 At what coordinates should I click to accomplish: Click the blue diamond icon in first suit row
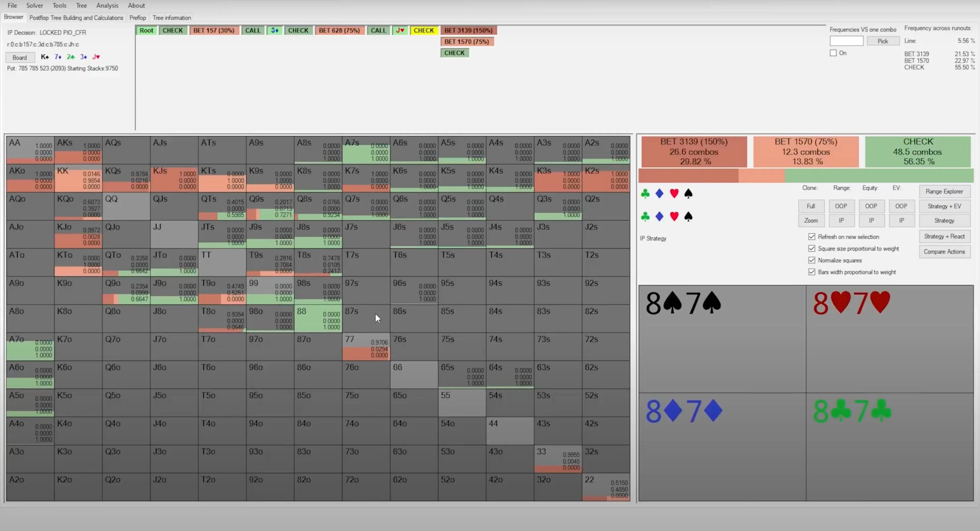[660, 194]
